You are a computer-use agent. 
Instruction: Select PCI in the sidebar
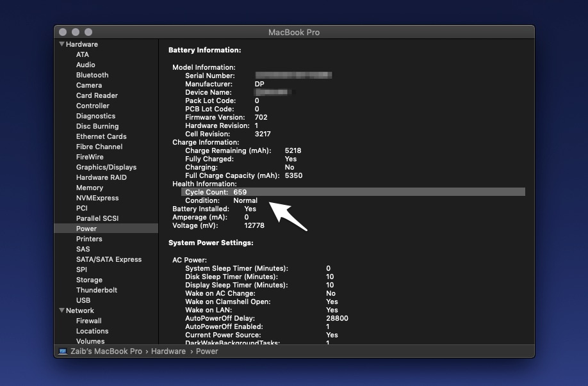[82, 209]
